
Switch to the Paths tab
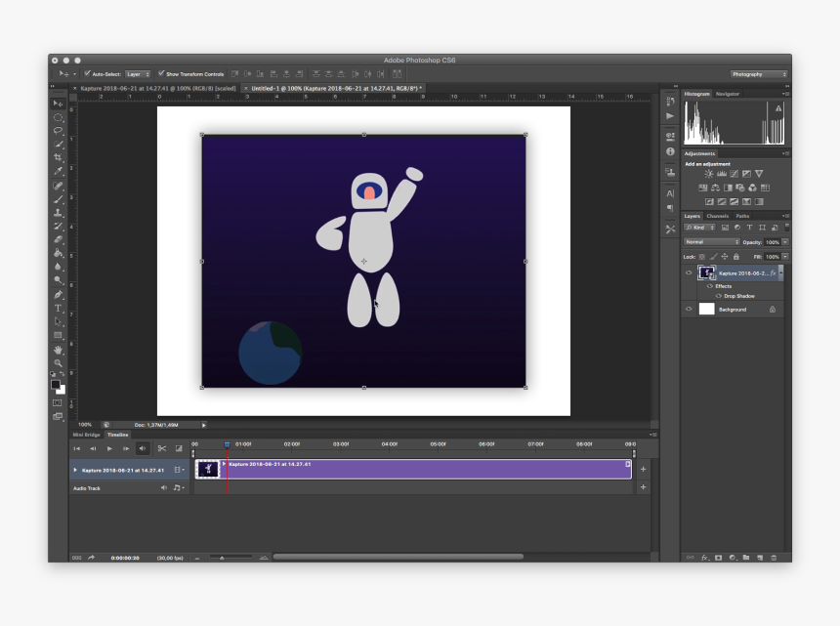point(742,216)
